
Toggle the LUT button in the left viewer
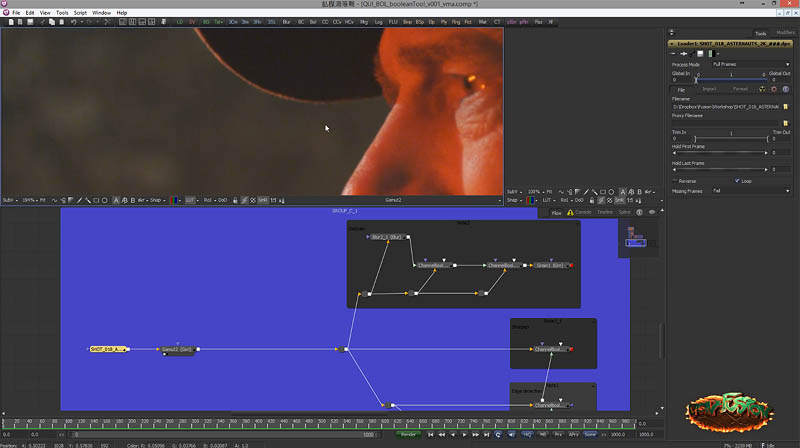(x=191, y=200)
